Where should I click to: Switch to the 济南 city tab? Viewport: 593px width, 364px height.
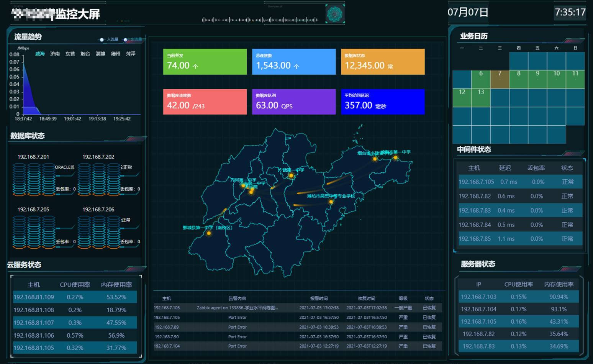pos(55,54)
